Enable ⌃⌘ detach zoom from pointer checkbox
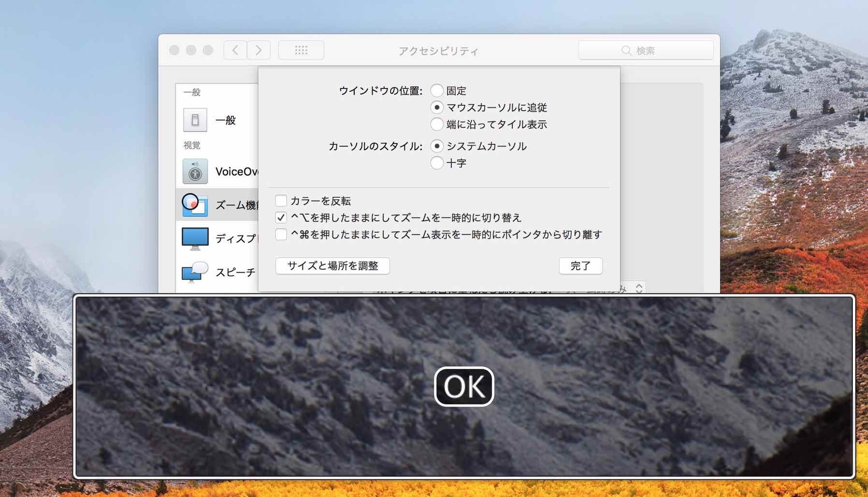The height and width of the screenshot is (497, 868). [x=281, y=234]
